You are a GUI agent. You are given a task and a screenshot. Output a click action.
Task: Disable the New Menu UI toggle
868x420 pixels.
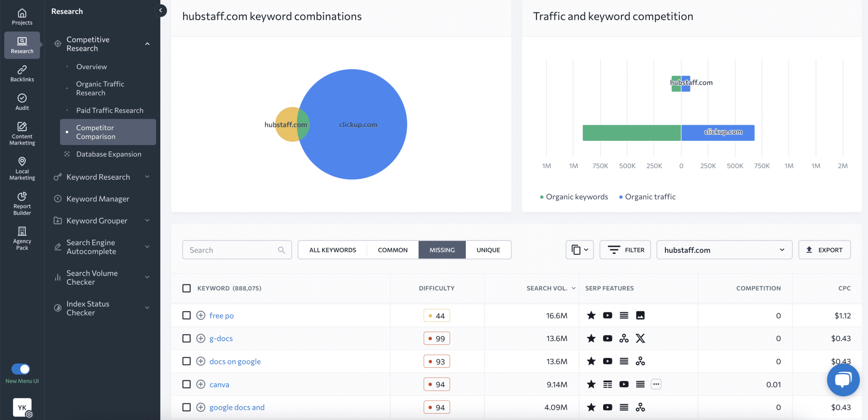pos(22,369)
